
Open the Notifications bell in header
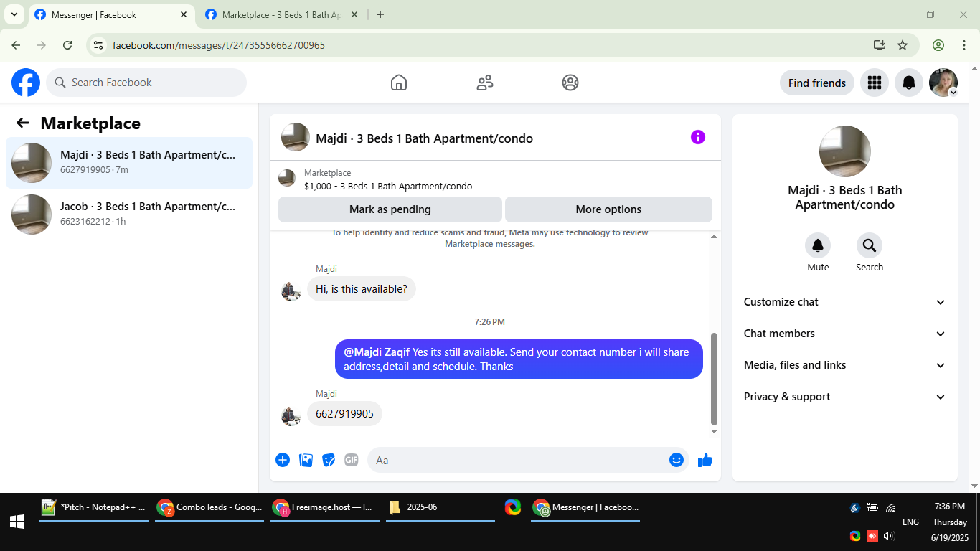click(x=909, y=83)
